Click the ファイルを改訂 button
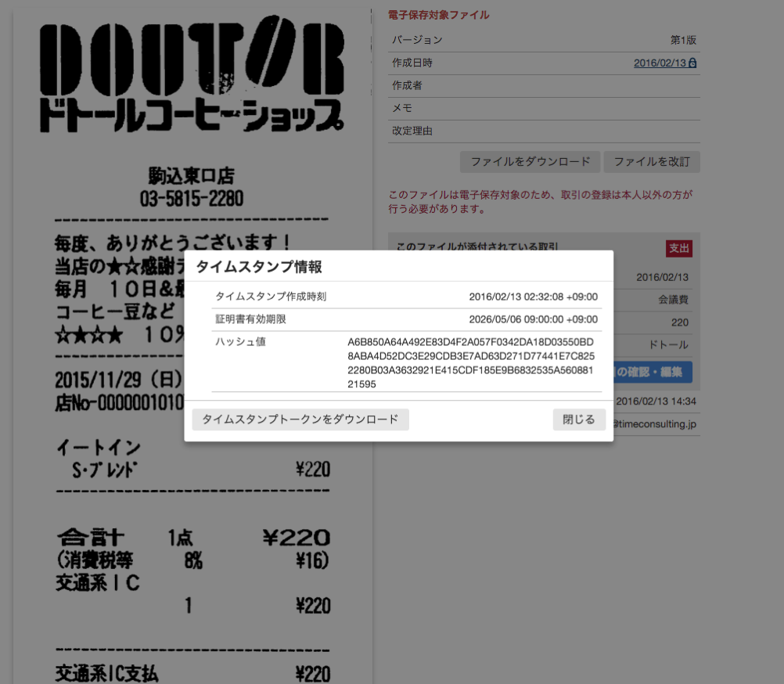The image size is (784, 684). tap(652, 162)
